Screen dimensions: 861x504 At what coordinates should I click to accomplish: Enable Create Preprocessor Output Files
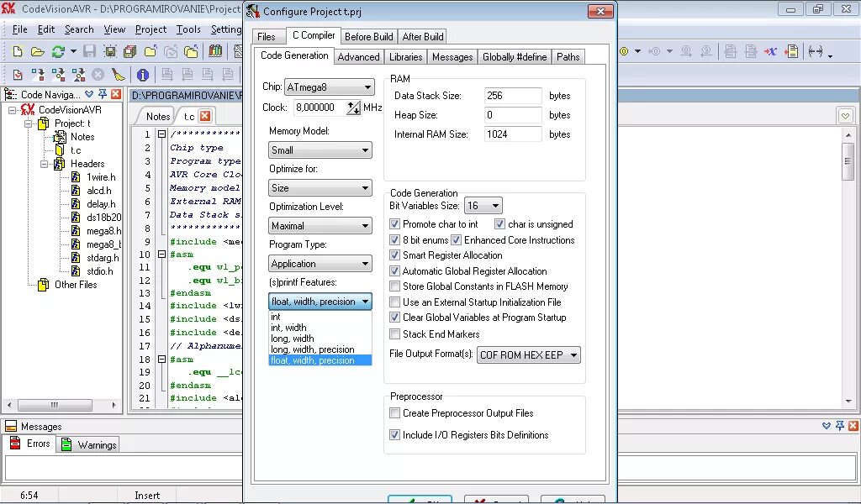coord(394,413)
